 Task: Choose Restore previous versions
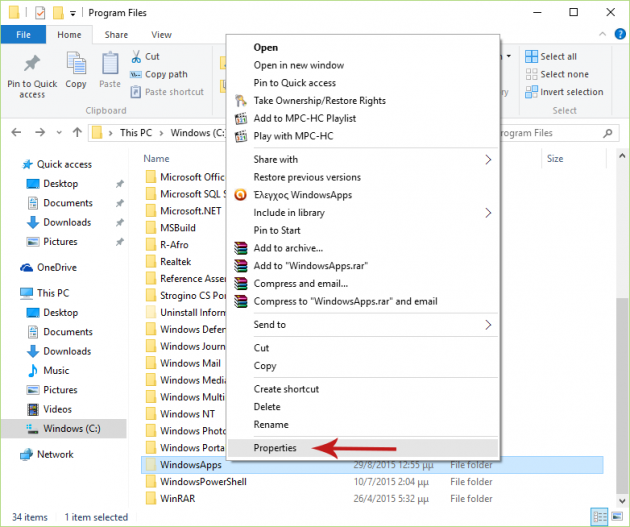(364, 177)
